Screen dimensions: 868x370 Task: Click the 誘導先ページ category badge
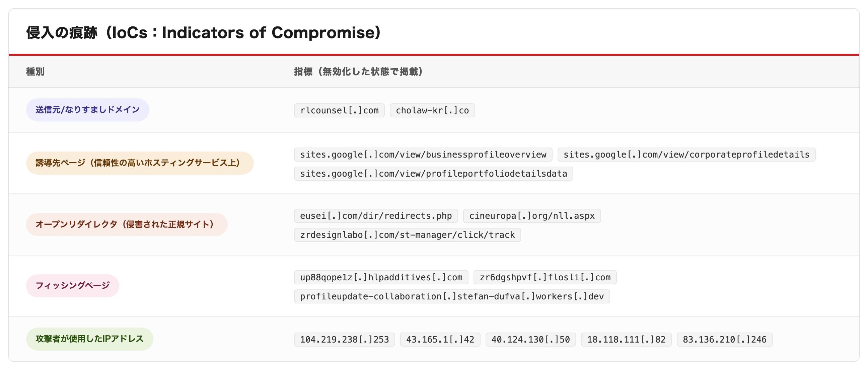click(x=140, y=163)
